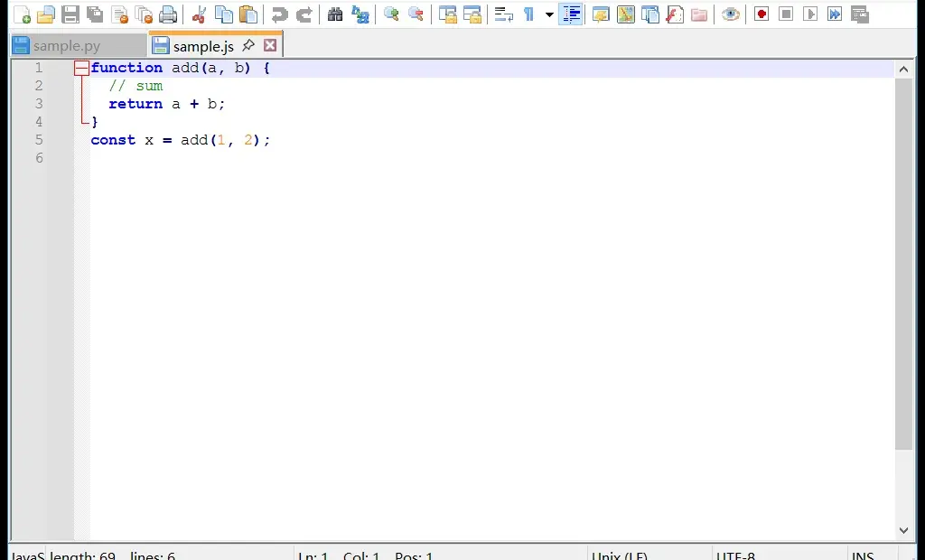Click the scrollbar down arrow

point(903,530)
